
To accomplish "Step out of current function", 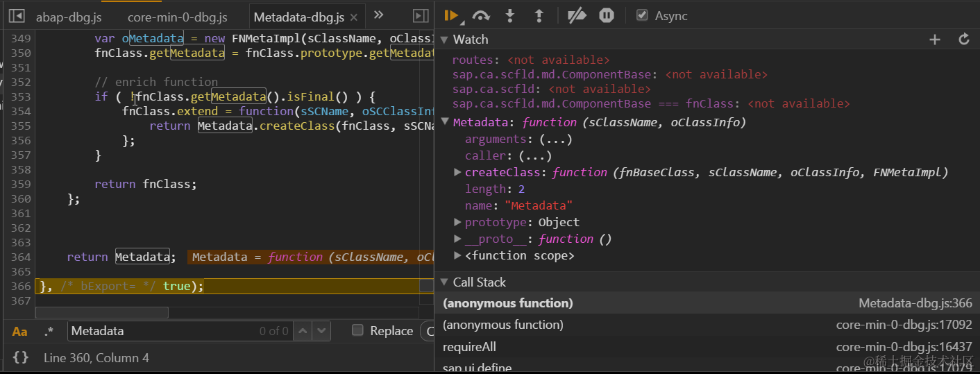I will click(x=539, y=15).
